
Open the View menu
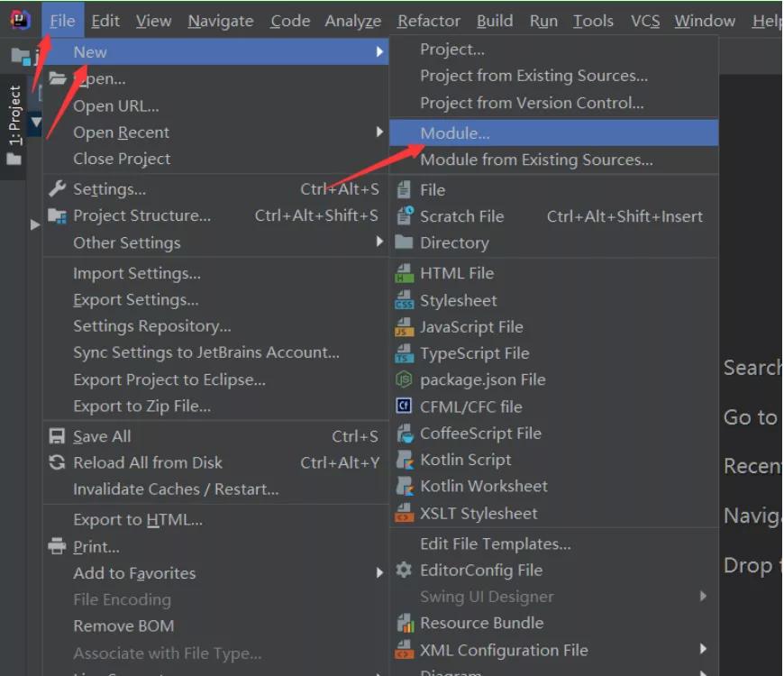click(153, 21)
